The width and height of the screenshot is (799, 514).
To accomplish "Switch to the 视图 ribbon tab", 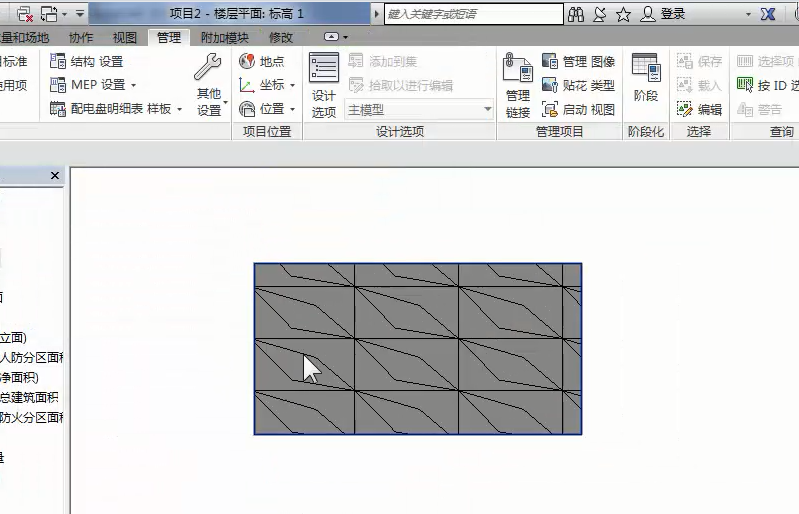I will 125,38.
